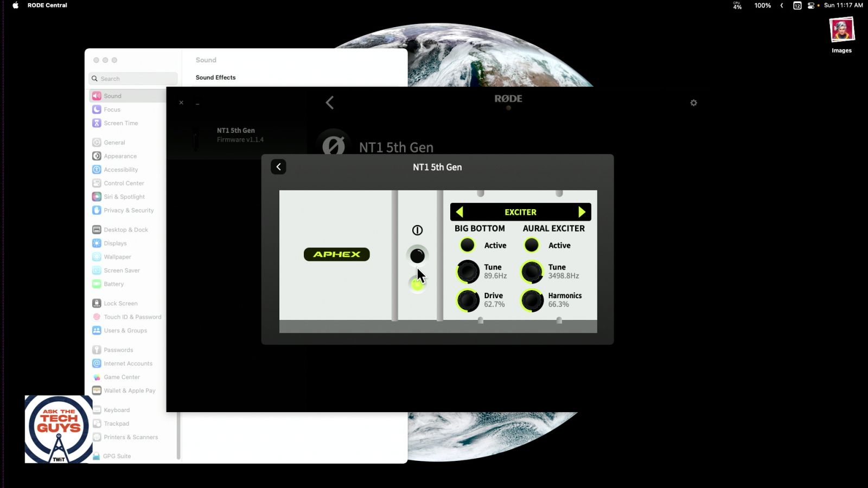Open Desktop & Dock settings
The height and width of the screenshot is (488, 868).
pos(126,230)
